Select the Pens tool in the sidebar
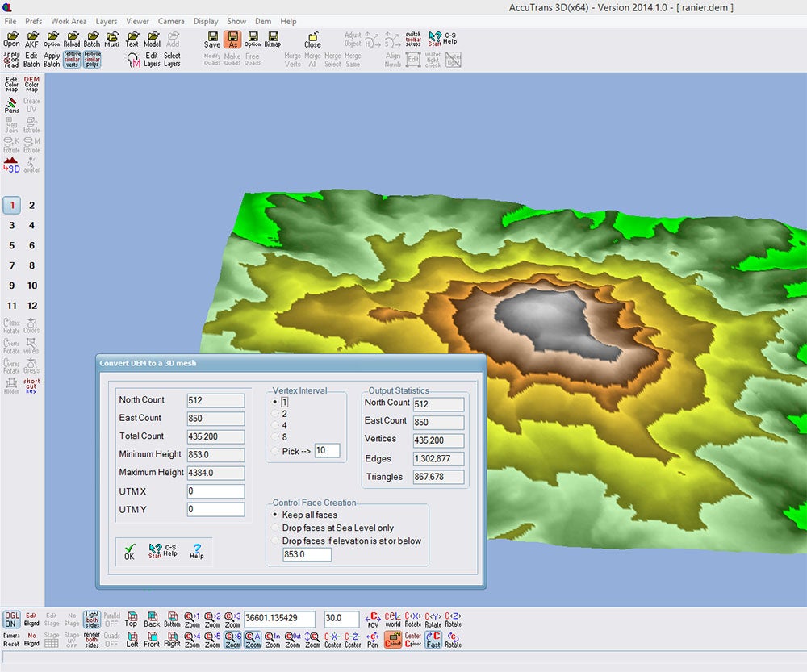Viewport: 807px width, 672px height. tap(11, 106)
